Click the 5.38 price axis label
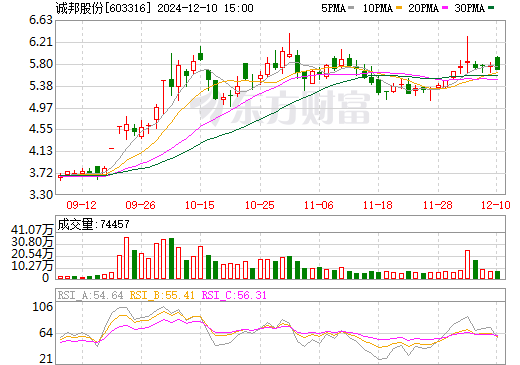 [x=41, y=86]
